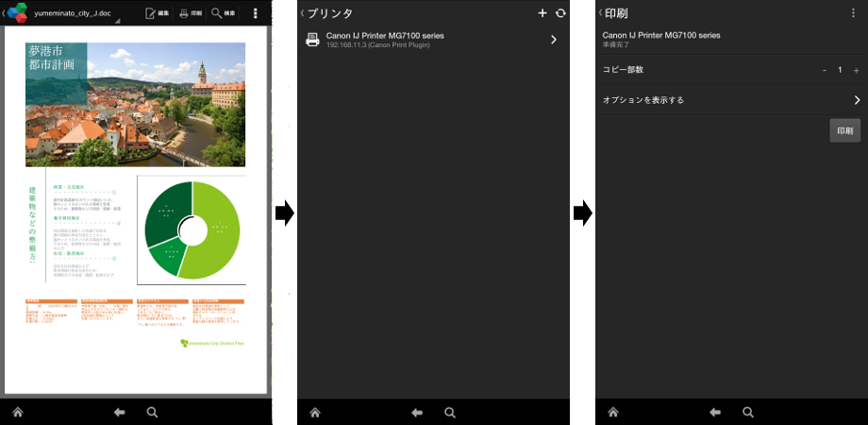Open the 印刷 screen overflow menu
This screenshot has height=425, width=868.
click(x=854, y=13)
